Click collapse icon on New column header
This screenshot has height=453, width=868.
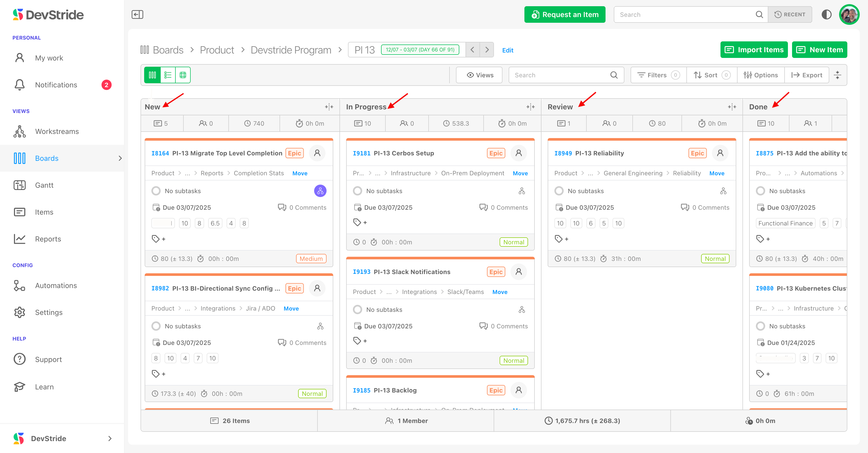(x=329, y=107)
